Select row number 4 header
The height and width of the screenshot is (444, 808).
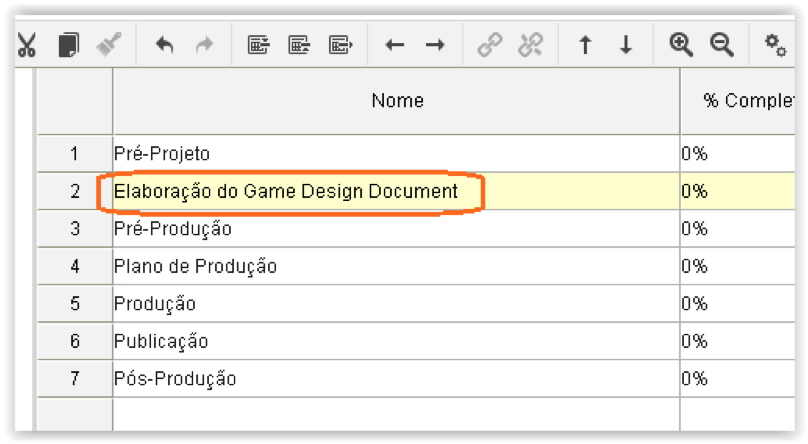tap(75, 266)
